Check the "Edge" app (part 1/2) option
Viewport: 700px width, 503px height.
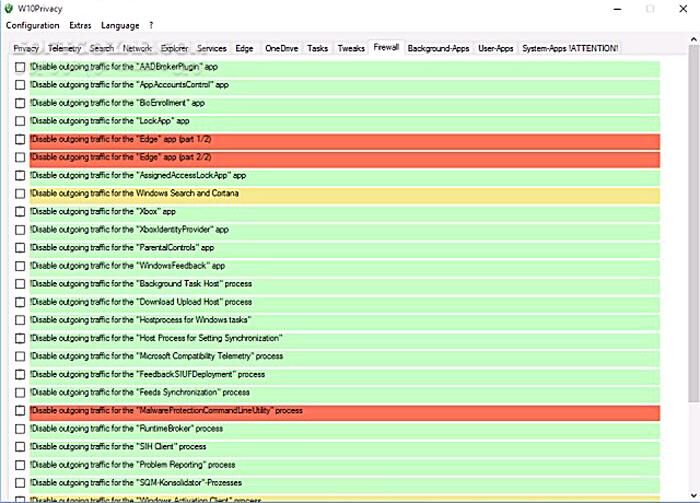pyautogui.click(x=20, y=140)
